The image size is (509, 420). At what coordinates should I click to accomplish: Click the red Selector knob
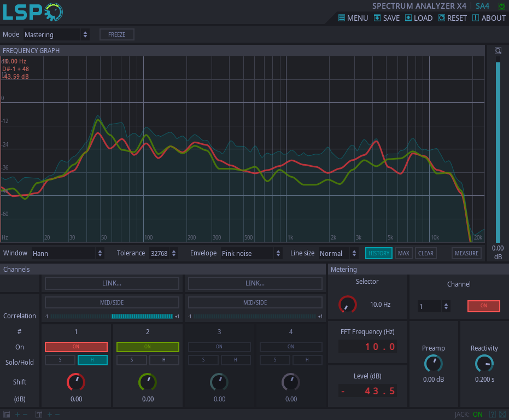[347, 305]
